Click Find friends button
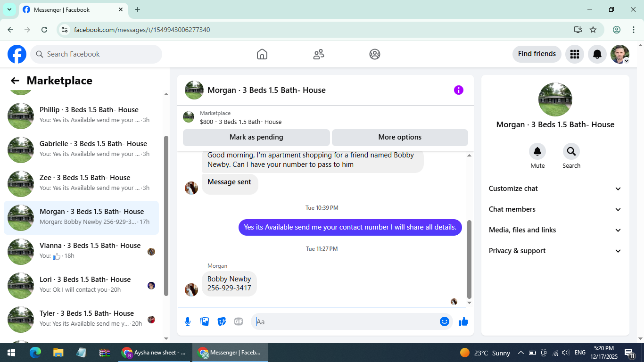 [x=537, y=54]
